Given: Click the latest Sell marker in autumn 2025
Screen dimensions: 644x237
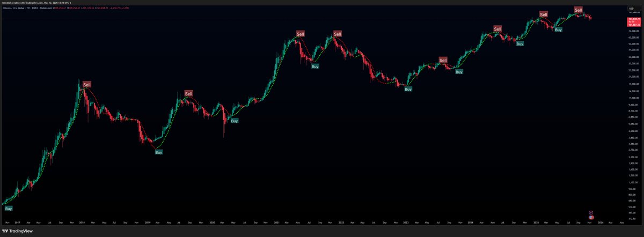Looking at the screenshot, I should click(578, 10).
